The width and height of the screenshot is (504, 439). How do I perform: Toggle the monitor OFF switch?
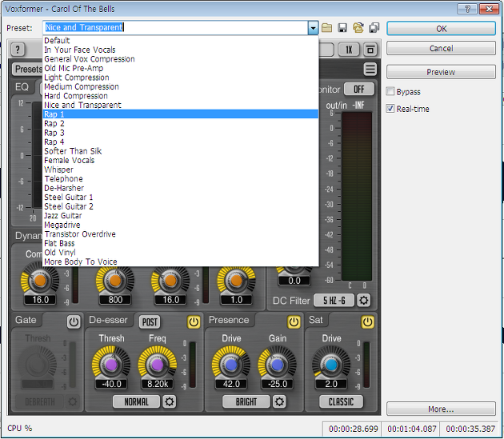[359, 89]
